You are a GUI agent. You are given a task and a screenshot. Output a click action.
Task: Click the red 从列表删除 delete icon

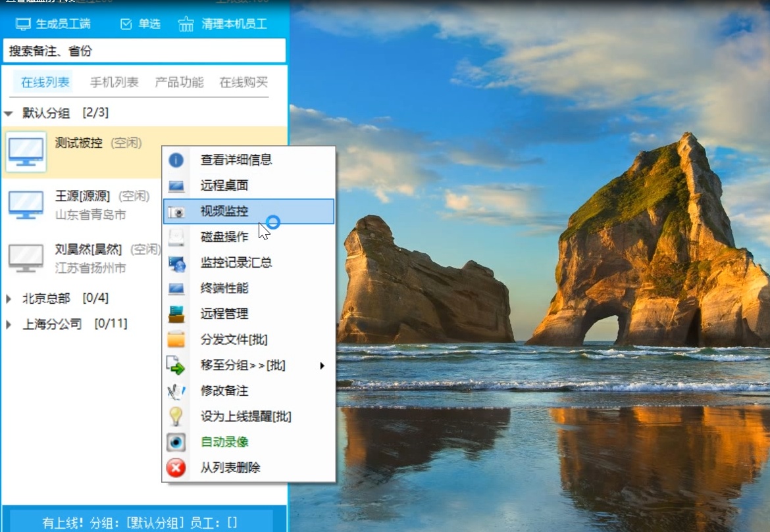(x=176, y=468)
